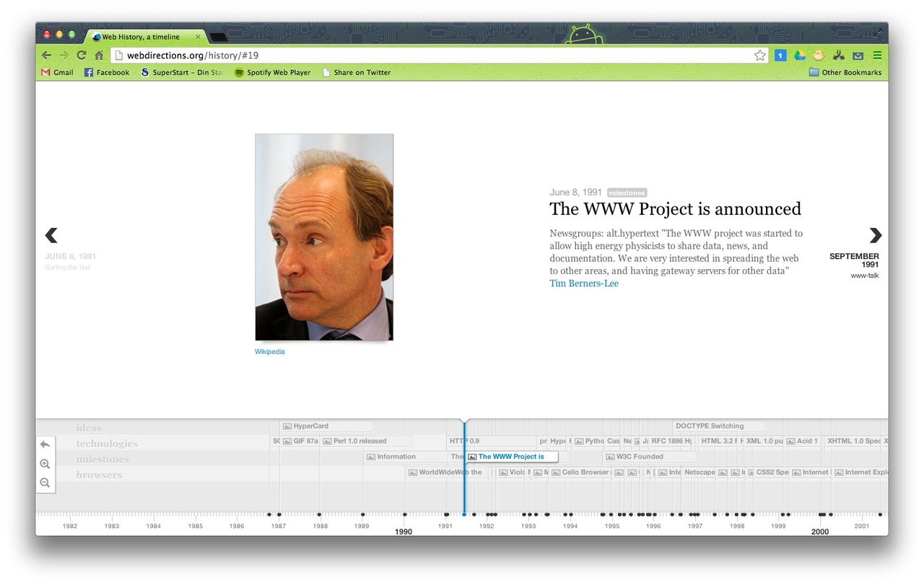Click the URL address bar
The image size is (924, 585).
click(433, 56)
